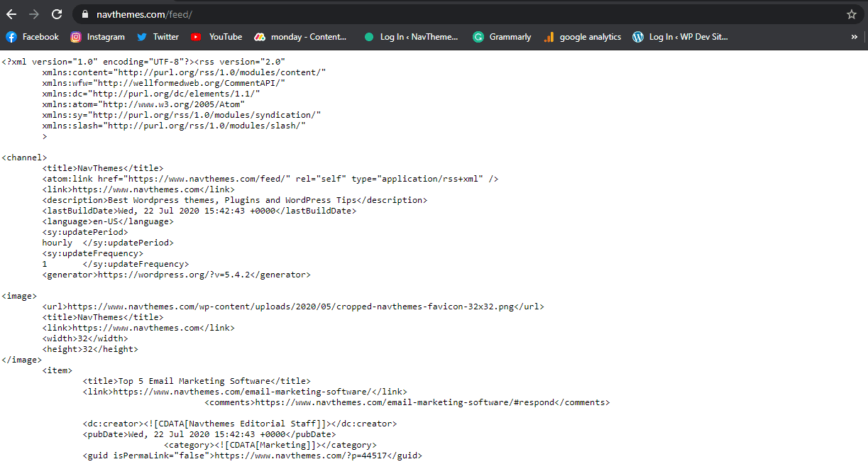Click the comments #respond line
The height and width of the screenshot is (469, 868).
click(407, 402)
